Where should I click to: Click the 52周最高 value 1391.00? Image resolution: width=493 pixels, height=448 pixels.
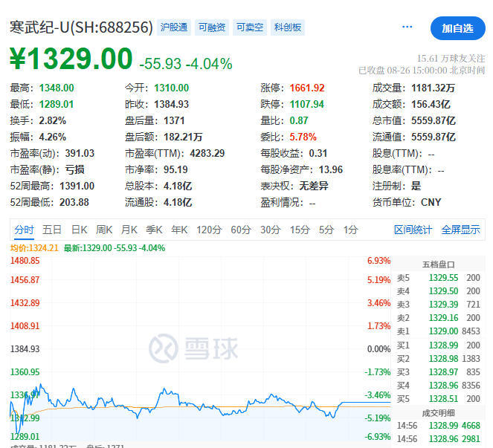point(77,186)
